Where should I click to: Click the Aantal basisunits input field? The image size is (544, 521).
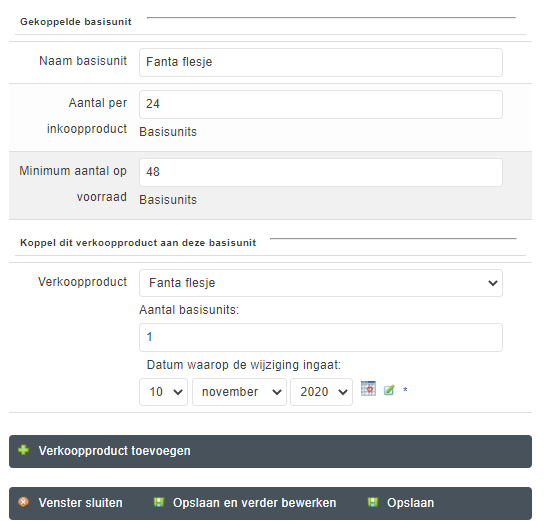click(321, 338)
